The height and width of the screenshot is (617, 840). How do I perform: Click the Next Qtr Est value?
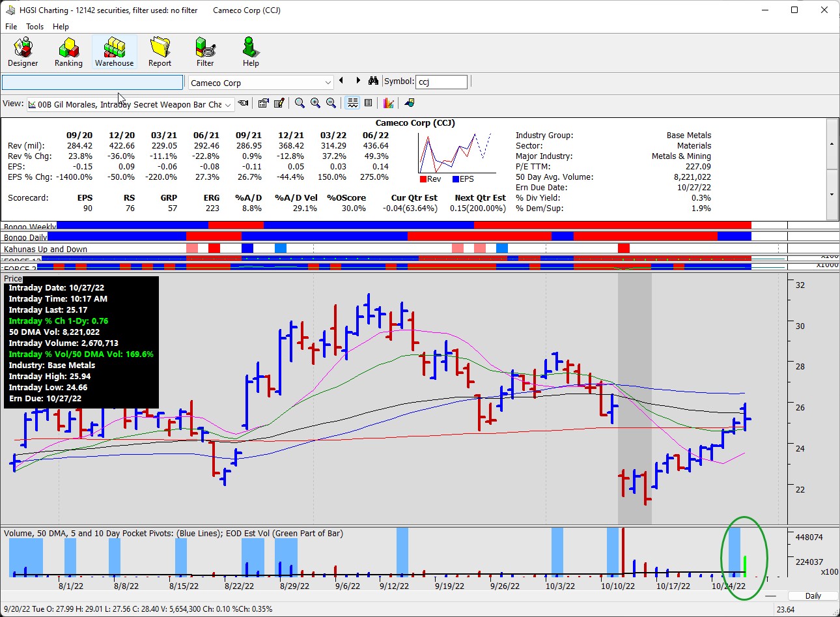click(x=478, y=208)
